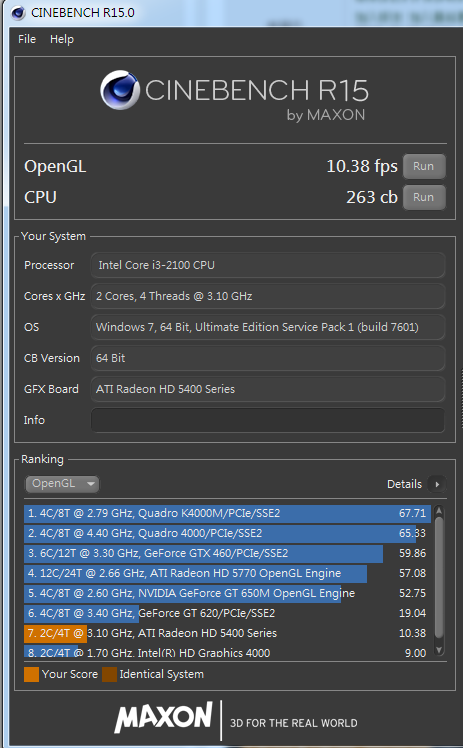Click the Info input field
Screen dimensions: 463x748
[268, 420]
